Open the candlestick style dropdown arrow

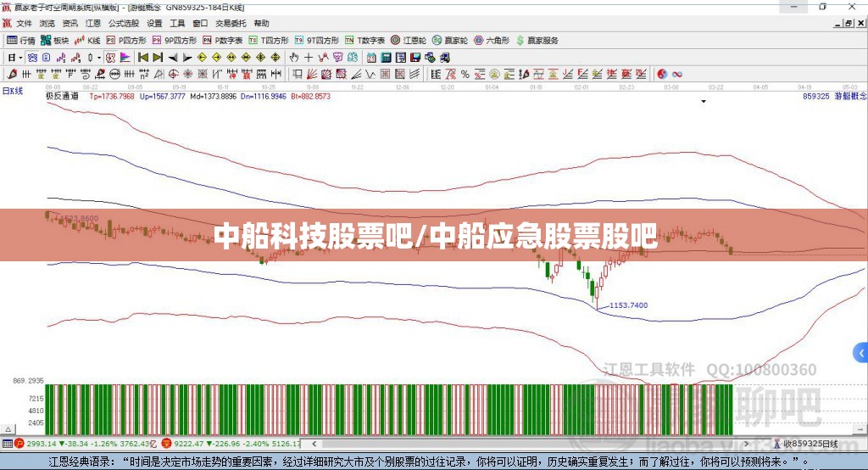tap(99, 58)
